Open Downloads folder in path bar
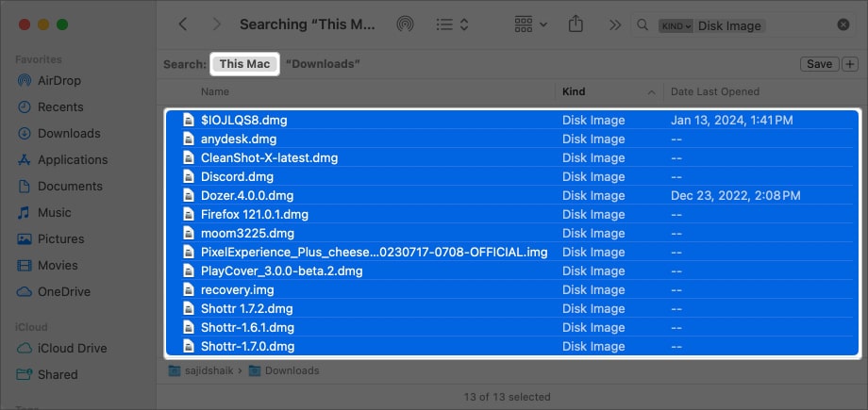 coord(284,370)
